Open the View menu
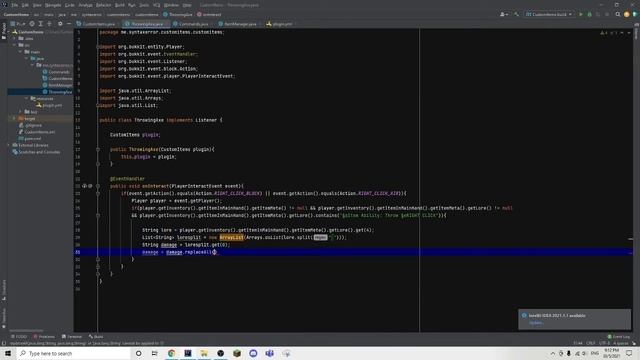 (x=37, y=5)
